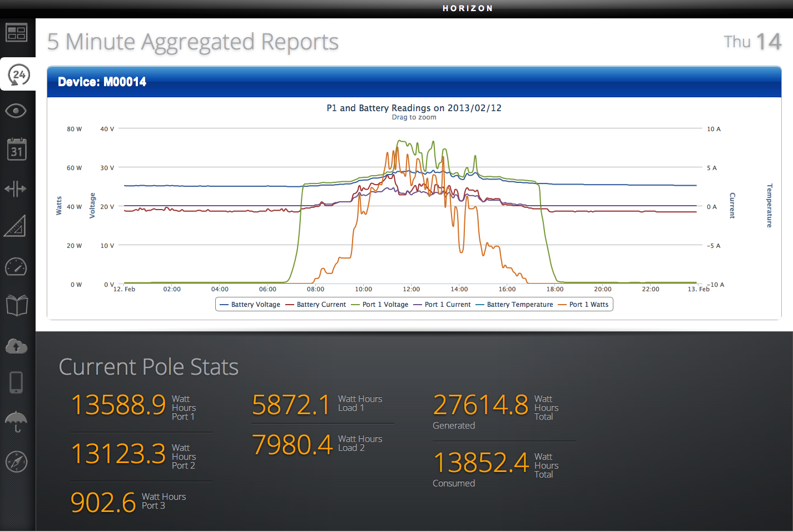This screenshot has height=532, width=793.
Task: Click the 'Current' vertical axis title
Action: coord(732,206)
